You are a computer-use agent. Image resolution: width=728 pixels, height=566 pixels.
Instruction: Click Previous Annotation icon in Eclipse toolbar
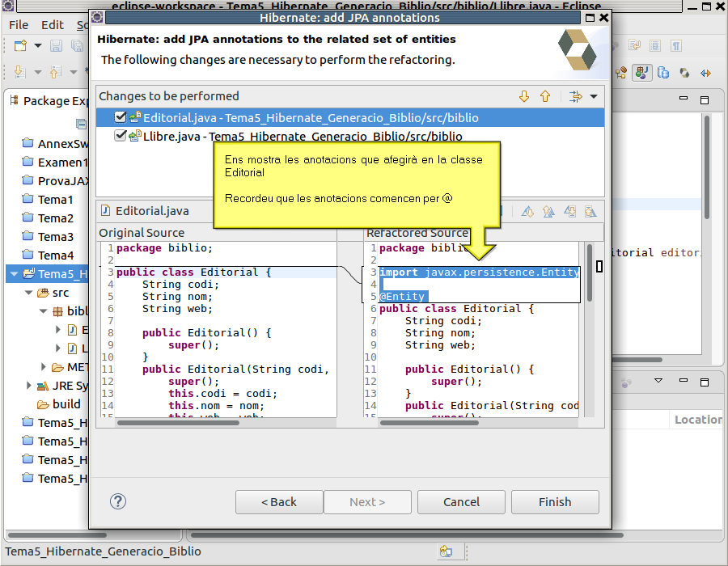click(x=55, y=72)
